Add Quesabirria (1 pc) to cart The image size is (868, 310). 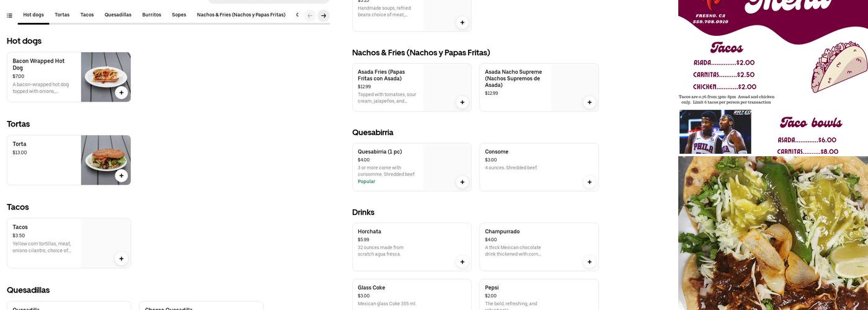point(462,182)
